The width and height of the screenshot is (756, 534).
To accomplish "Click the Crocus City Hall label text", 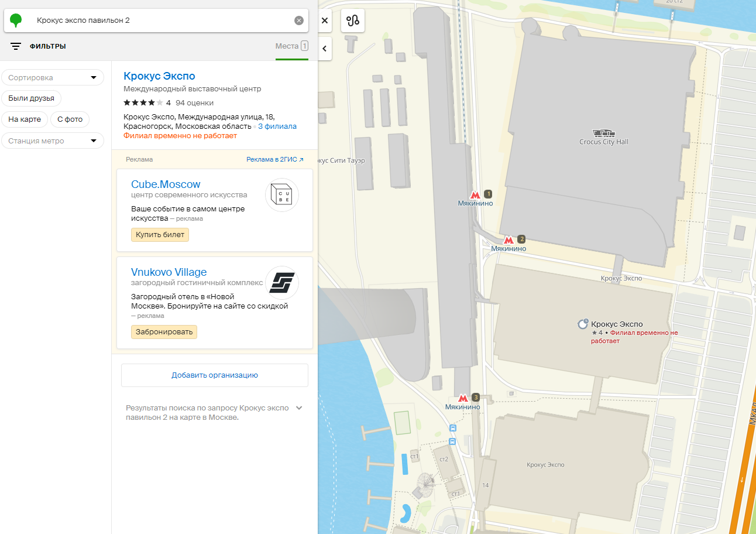I will pyautogui.click(x=604, y=142).
